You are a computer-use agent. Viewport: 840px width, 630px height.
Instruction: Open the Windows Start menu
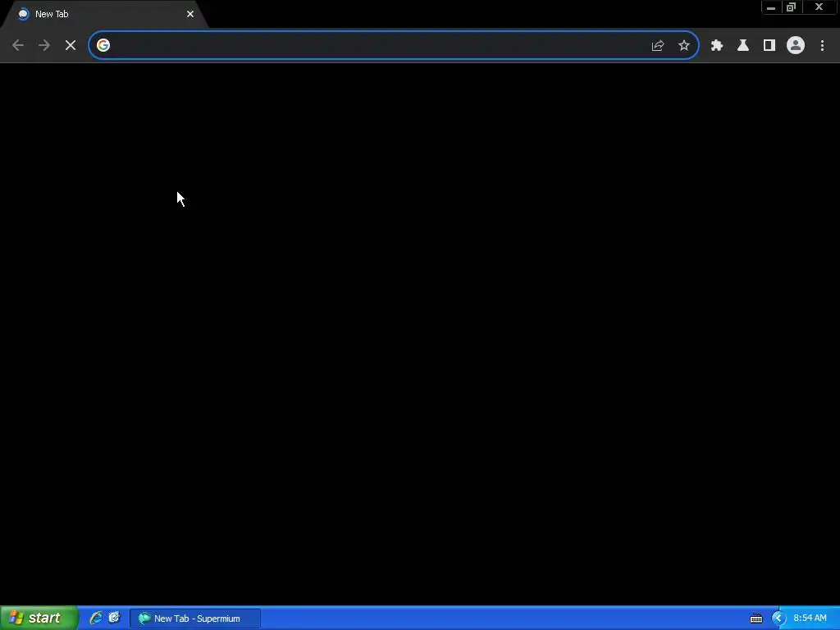(x=39, y=619)
